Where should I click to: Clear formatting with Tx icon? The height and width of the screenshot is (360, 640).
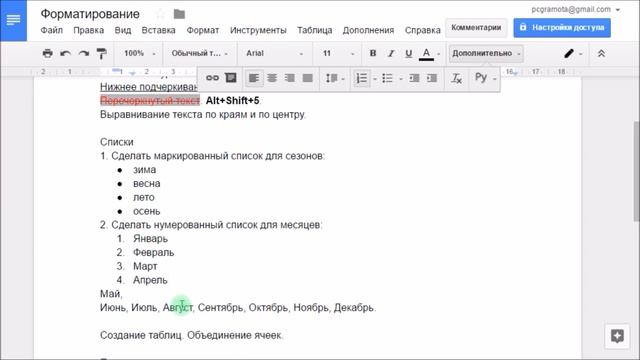(456, 78)
